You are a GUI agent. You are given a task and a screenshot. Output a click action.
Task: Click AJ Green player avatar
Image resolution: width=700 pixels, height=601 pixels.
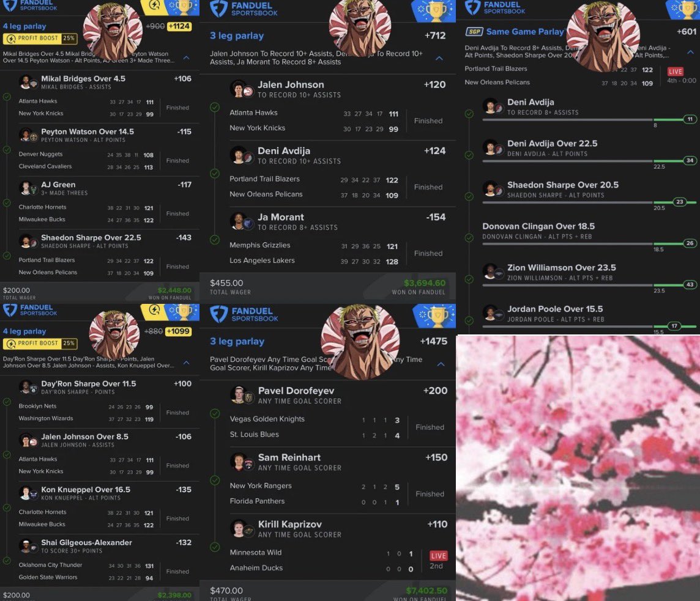[28, 188]
